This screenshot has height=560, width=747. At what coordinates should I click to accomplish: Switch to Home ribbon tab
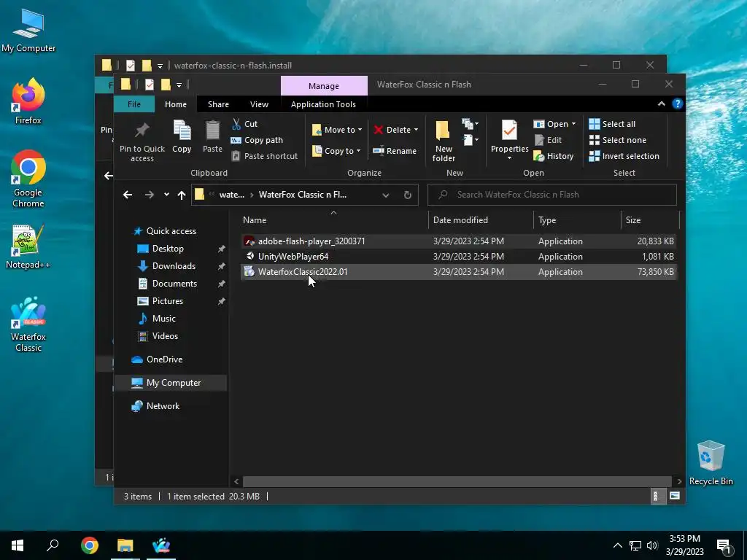click(x=176, y=104)
